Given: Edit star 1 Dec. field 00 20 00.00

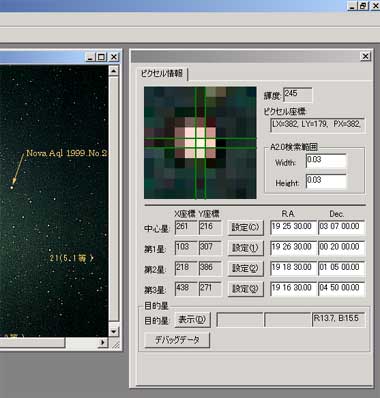Looking at the screenshot, I should (341, 248).
